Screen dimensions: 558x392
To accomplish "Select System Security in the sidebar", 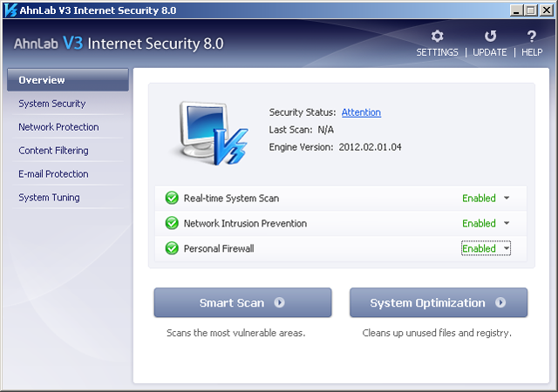I will point(52,104).
